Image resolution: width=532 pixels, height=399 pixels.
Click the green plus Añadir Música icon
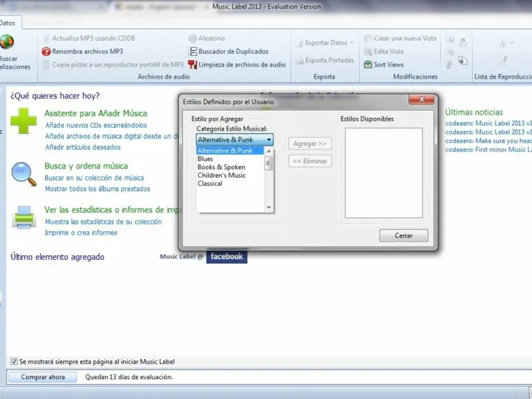click(x=23, y=121)
